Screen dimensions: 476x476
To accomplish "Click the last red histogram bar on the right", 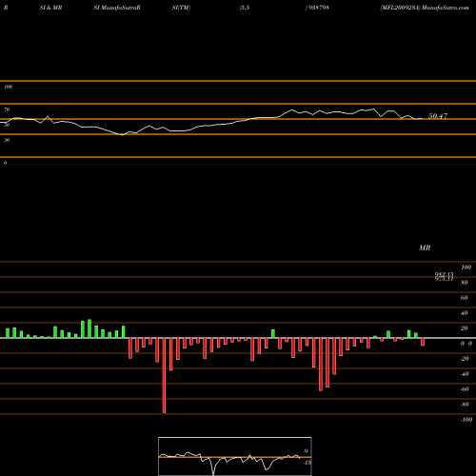I will coord(423,342).
